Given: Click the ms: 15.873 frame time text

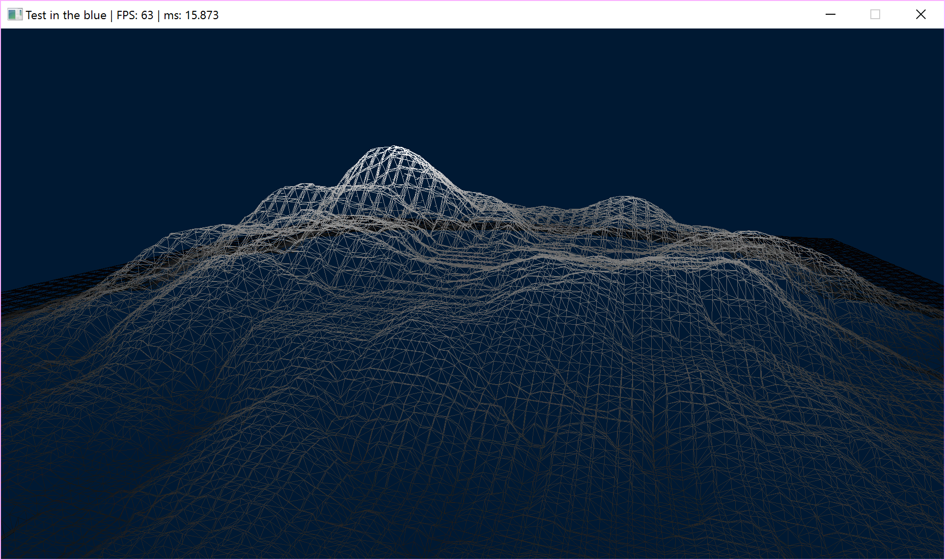Looking at the screenshot, I should pos(191,15).
